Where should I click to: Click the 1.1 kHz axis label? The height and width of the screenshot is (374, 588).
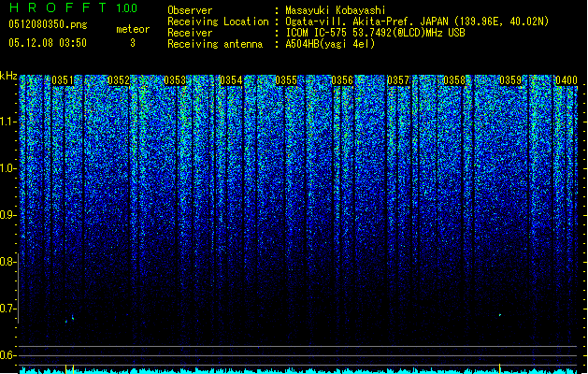(8, 122)
